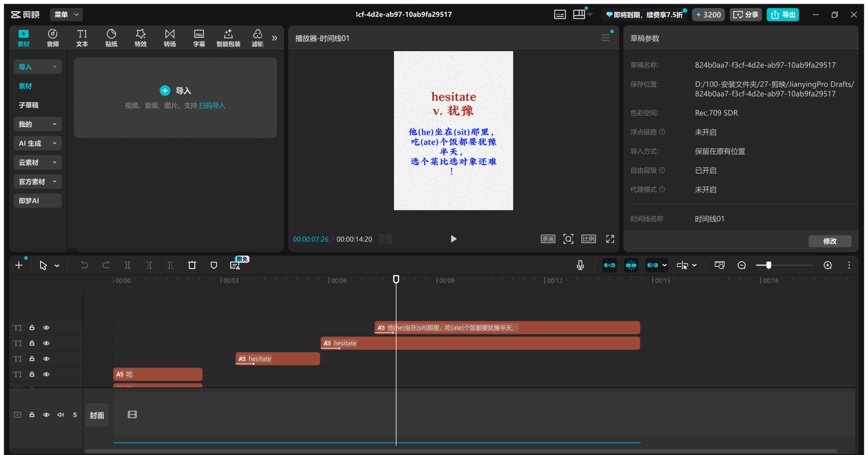
Task: Lock the 吃 text track
Action: pos(32,374)
